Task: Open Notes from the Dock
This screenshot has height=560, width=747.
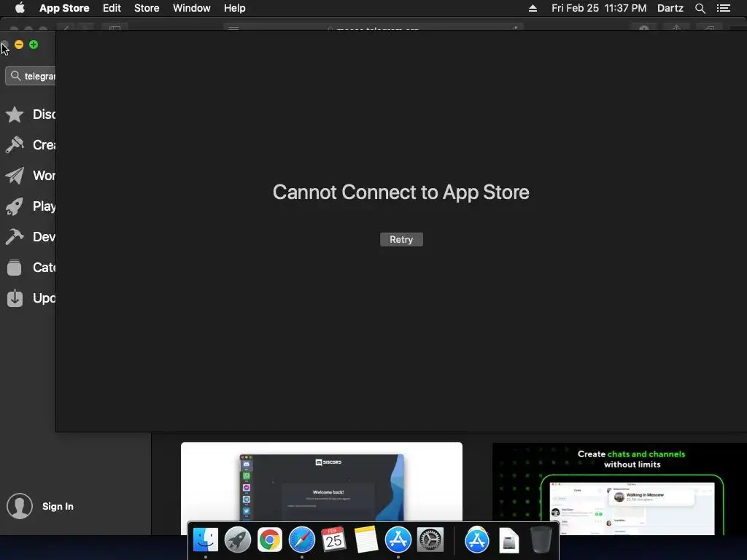Action: (366, 540)
